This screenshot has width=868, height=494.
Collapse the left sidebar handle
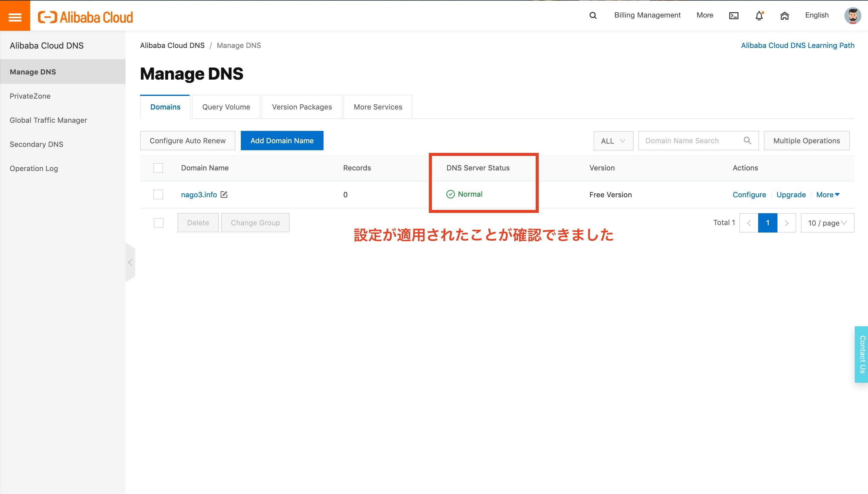point(130,262)
